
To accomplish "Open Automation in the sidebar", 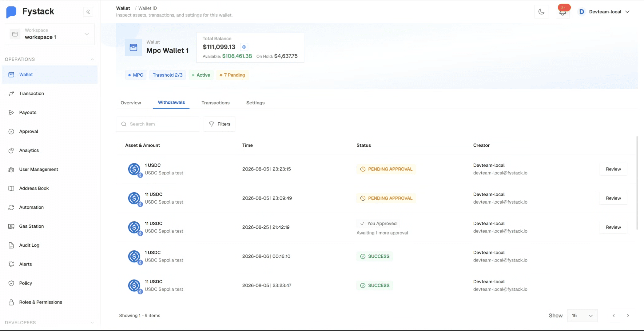I will 50,207.
